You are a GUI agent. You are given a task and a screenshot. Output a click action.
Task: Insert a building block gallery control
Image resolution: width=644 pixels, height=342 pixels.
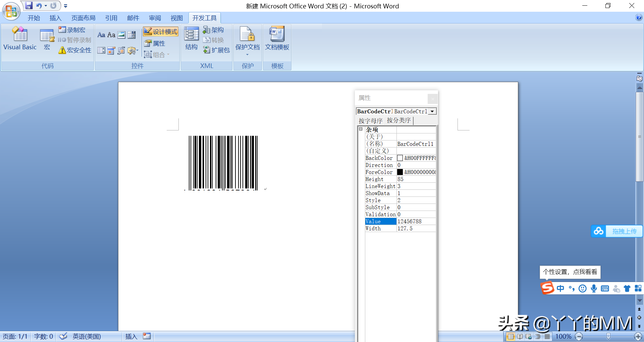point(121,51)
